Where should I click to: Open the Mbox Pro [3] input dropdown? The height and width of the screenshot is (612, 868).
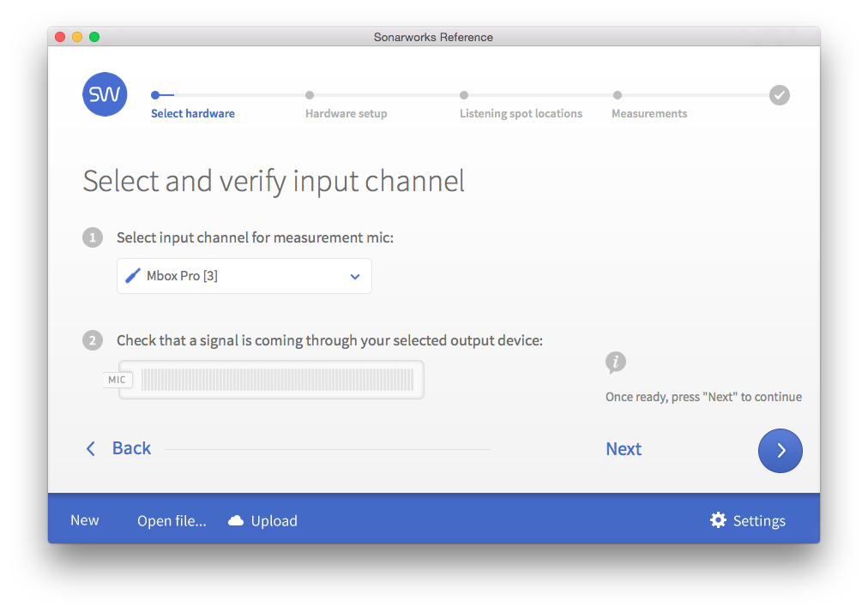(244, 276)
